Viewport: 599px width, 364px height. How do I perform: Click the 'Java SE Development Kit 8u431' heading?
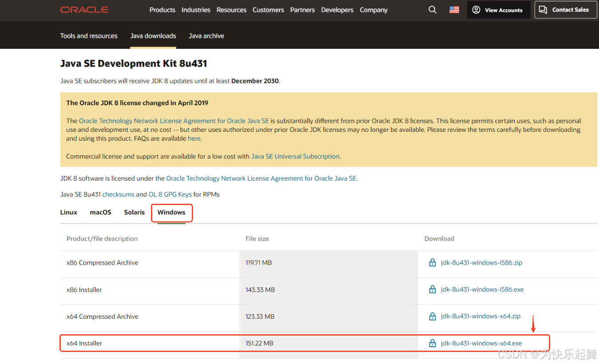click(134, 63)
